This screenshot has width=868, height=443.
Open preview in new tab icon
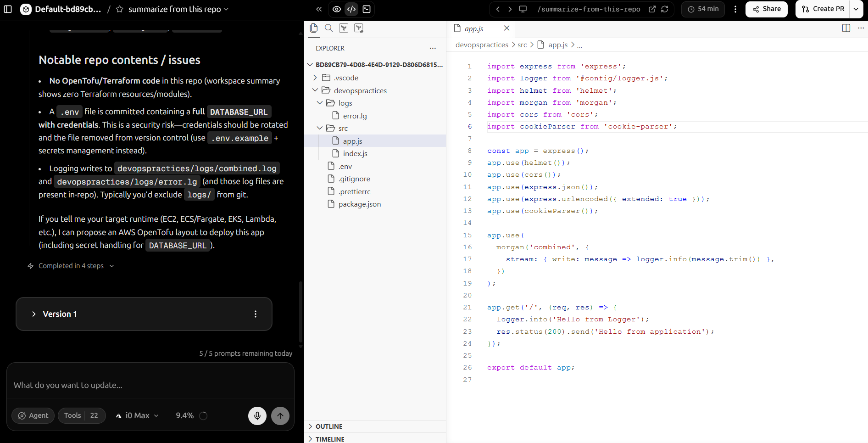[652, 9]
